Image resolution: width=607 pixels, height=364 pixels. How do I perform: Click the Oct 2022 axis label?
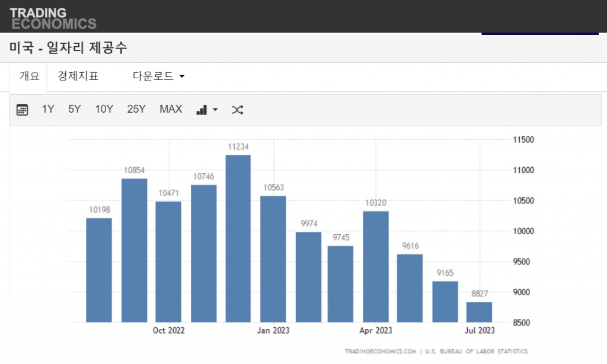(x=168, y=330)
